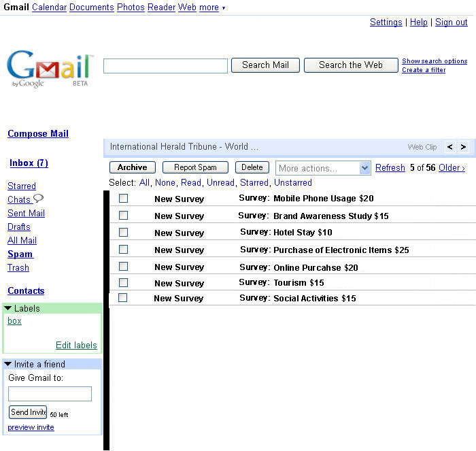Tick checkbox for Tourism $15 survey
The image size is (476, 451).
click(123, 282)
